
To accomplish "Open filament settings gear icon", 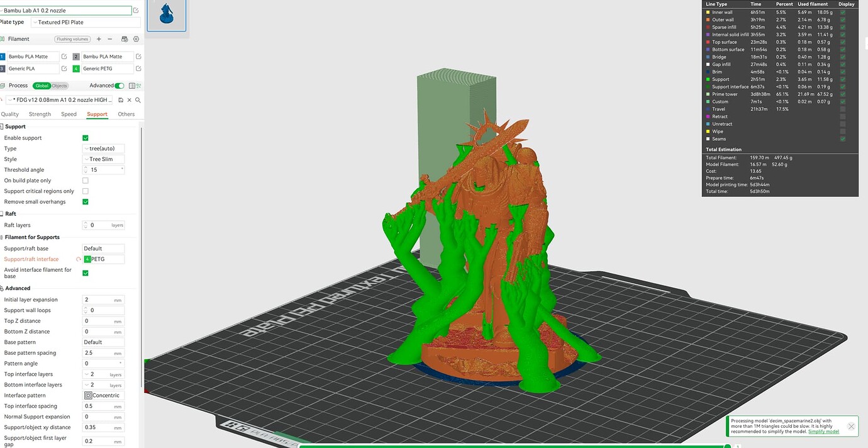I will point(136,39).
